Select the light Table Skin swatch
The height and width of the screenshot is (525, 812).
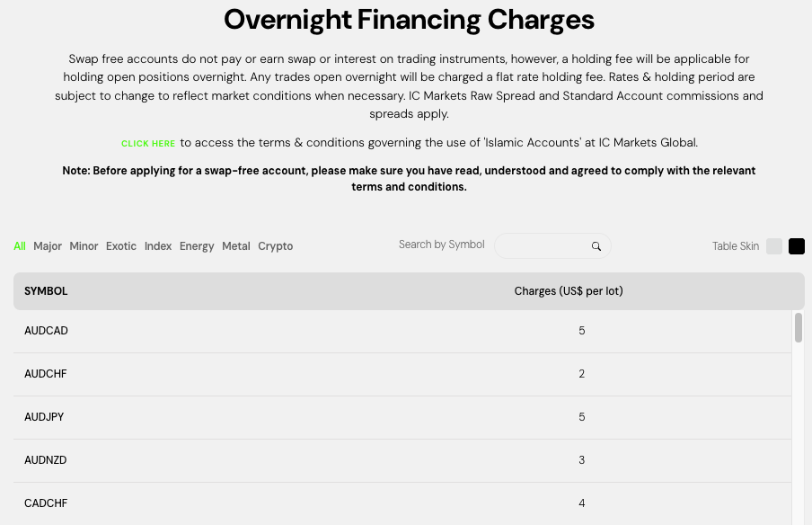(x=773, y=245)
